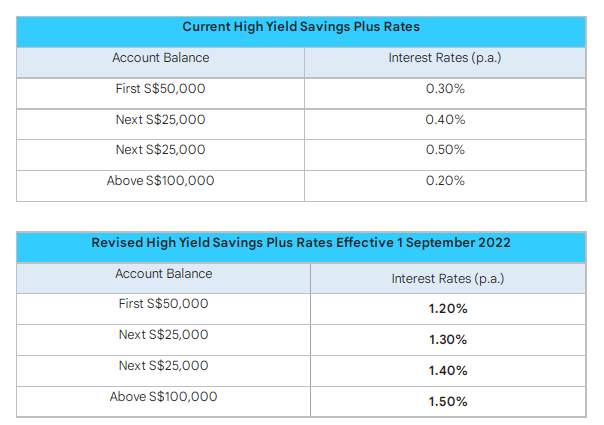Select the 0.50% interest rate cell
The height and width of the screenshot is (425, 604).
click(x=445, y=150)
